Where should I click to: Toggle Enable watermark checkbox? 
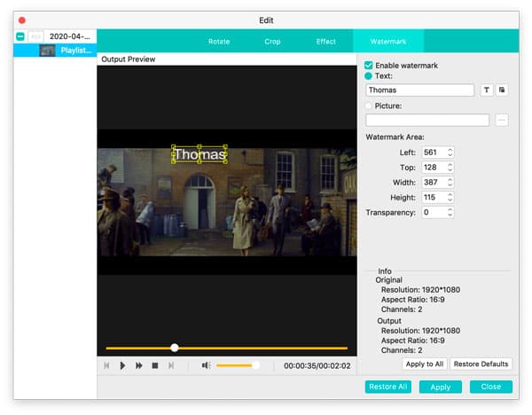[x=369, y=65]
